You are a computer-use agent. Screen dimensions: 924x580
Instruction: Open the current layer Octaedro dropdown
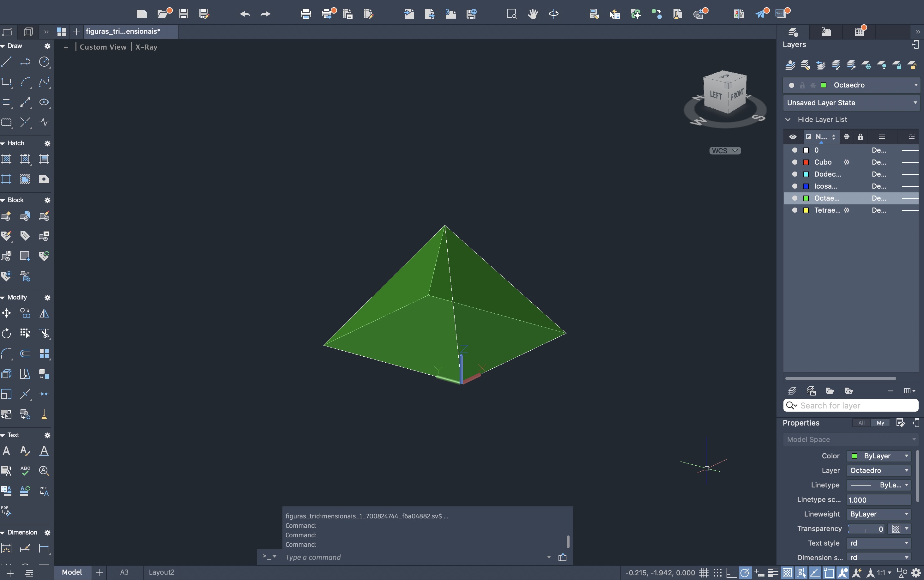coord(915,85)
